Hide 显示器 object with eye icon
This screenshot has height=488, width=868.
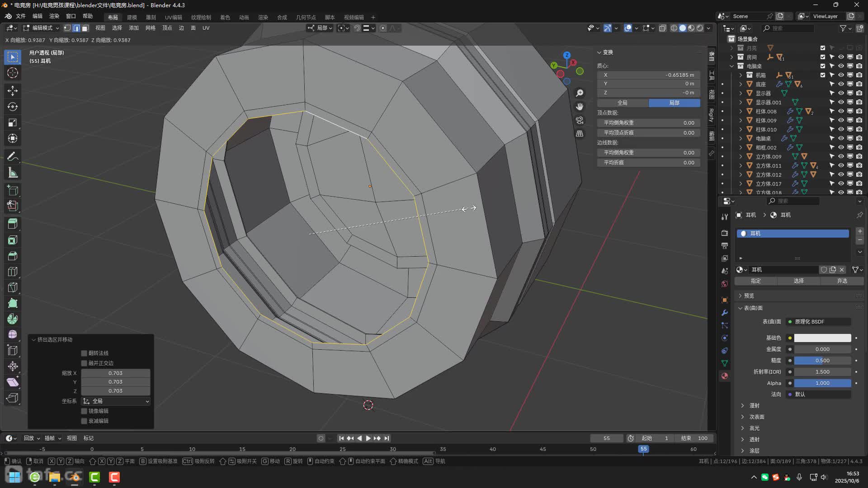coord(841,93)
